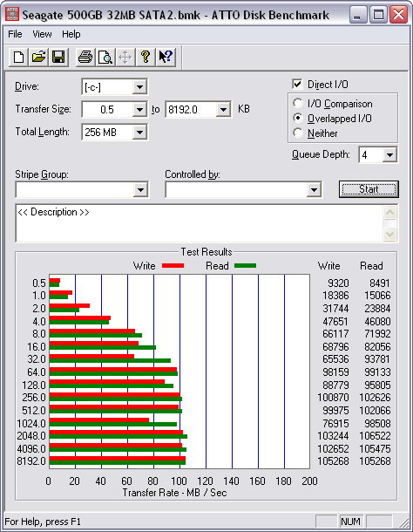413x532 pixels.
Task: Select the I/O Comparison radio button
Action: (x=298, y=103)
